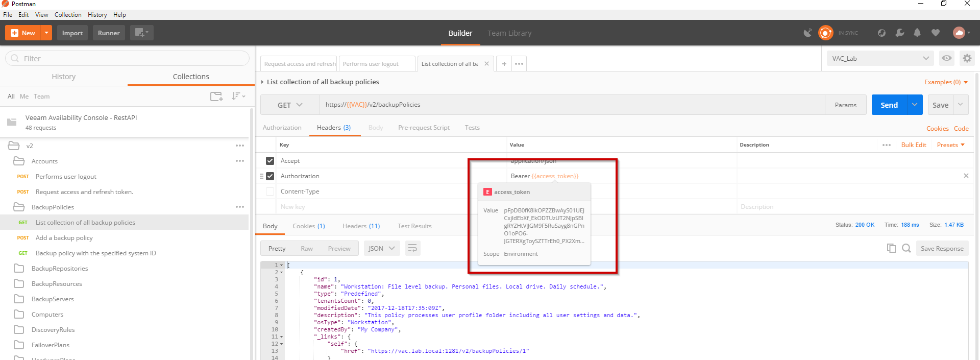The height and width of the screenshot is (360, 980).
Task: Collapse the Accounts folder
Action: click(19, 161)
